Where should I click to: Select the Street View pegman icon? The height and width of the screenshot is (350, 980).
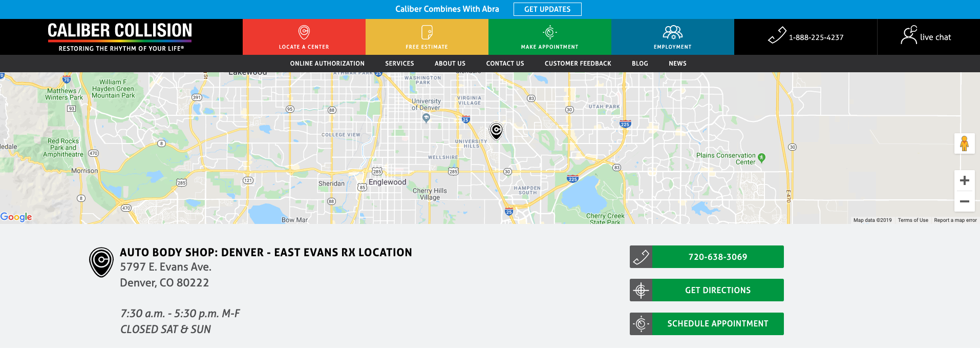click(x=964, y=143)
